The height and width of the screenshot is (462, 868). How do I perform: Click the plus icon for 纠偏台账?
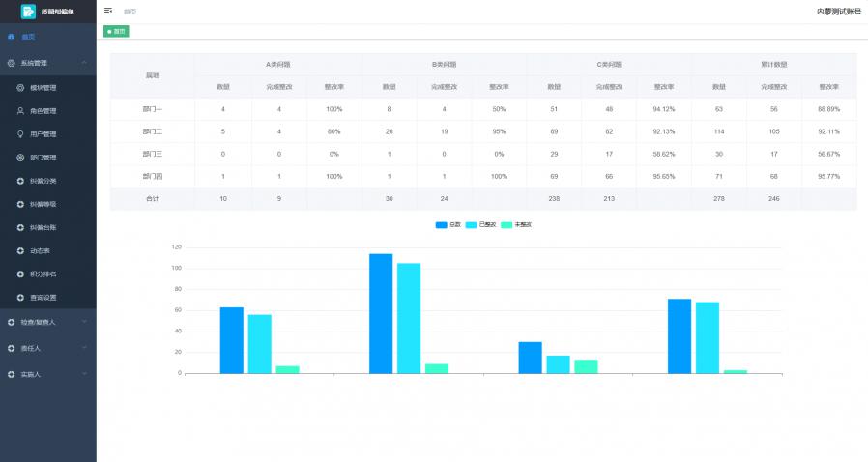(x=20, y=227)
